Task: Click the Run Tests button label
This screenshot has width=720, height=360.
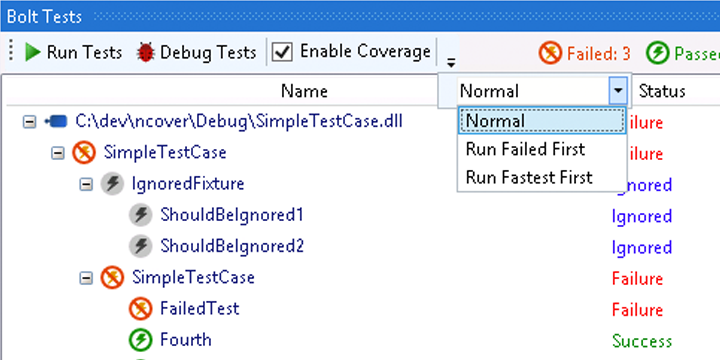Action: tap(84, 52)
